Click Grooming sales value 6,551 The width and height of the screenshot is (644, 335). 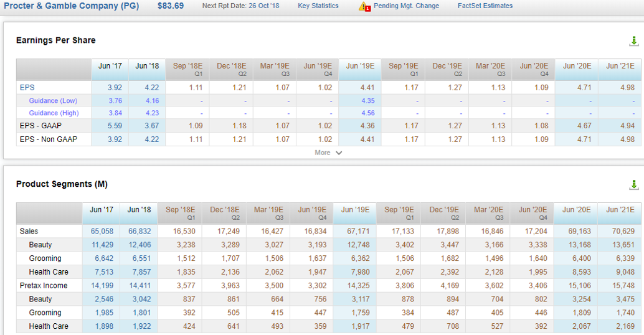point(142,258)
